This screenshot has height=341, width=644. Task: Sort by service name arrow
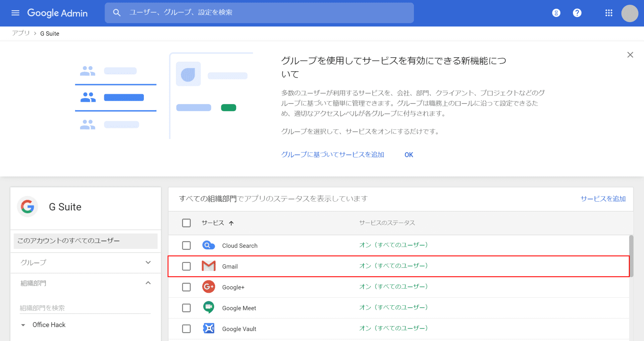(231, 223)
